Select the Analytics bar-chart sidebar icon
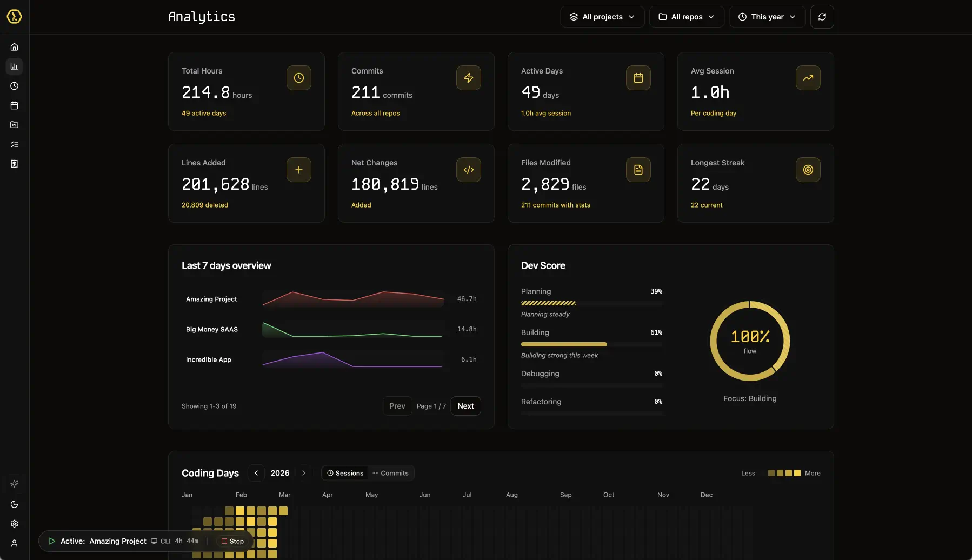 (15, 66)
